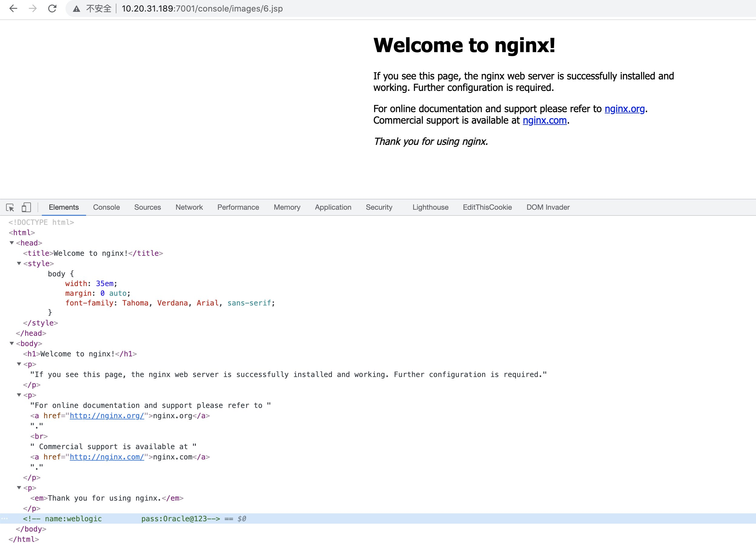Click the browser forward arrow

[x=33, y=8]
